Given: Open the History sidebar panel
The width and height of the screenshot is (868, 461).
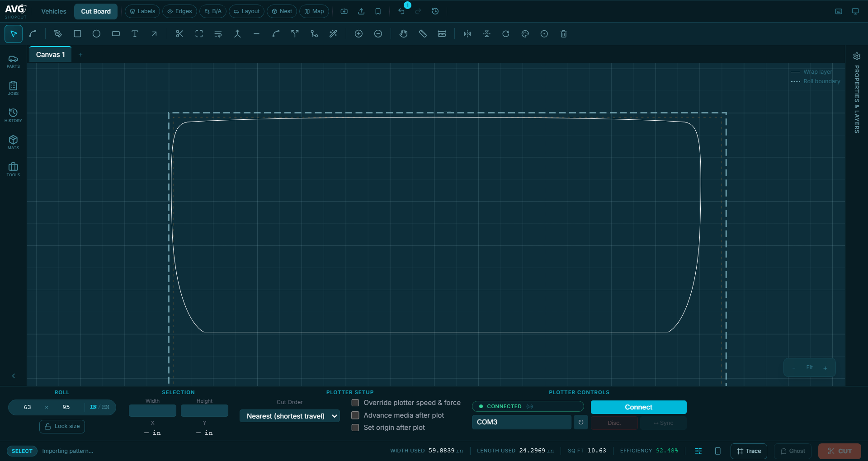Looking at the screenshot, I should pos(14,116).
